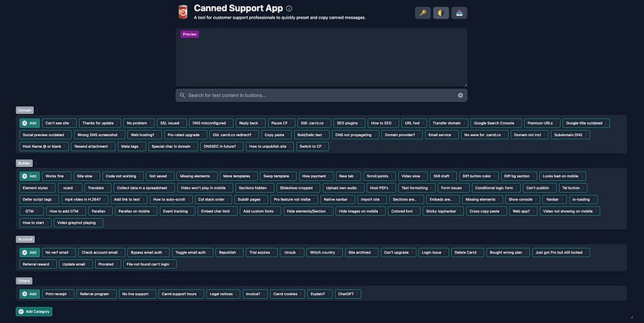Click Premium URLs canned message

[x=542, y=123]
